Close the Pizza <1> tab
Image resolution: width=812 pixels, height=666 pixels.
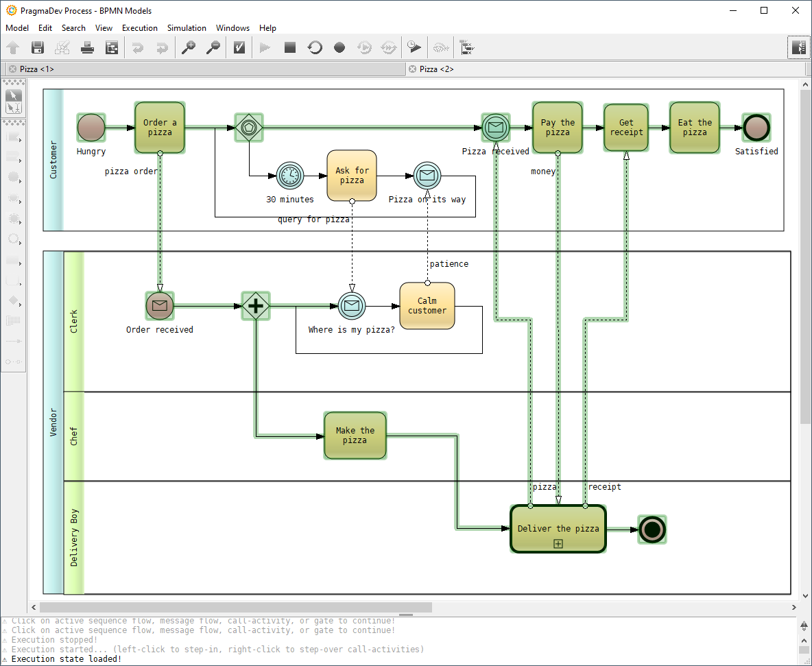point(12,69)
